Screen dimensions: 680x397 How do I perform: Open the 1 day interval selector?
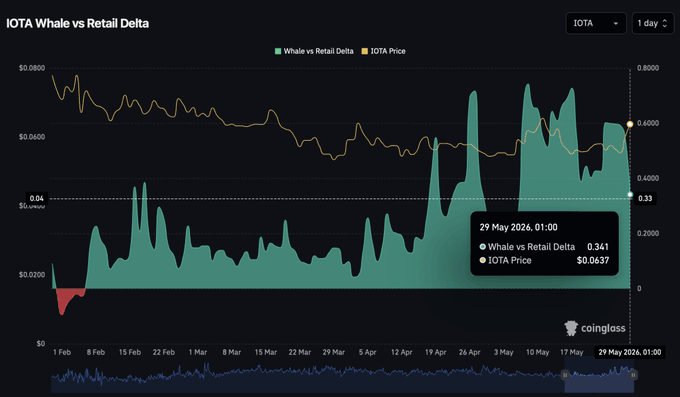pyautogui.click(x=653, y=23)
